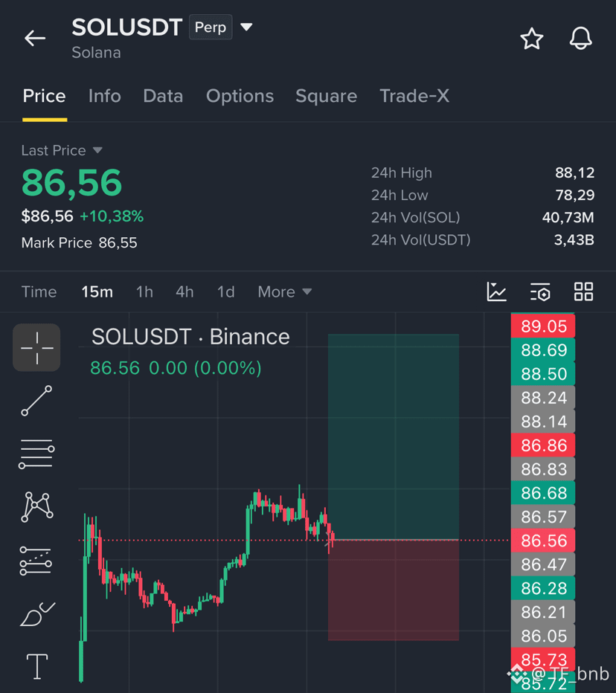Click the 86.05 price label
The image size is (616, 693).
[543, 636]
